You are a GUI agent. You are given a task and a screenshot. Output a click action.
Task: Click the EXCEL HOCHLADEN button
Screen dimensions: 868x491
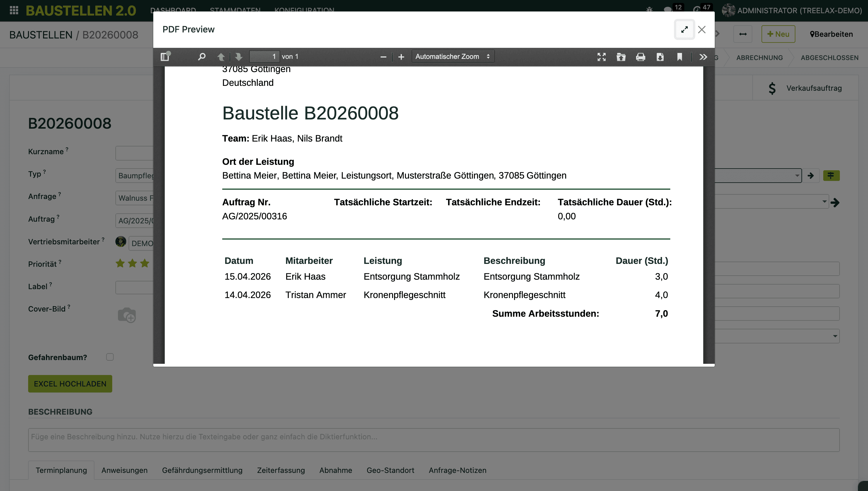pos(70,384)
